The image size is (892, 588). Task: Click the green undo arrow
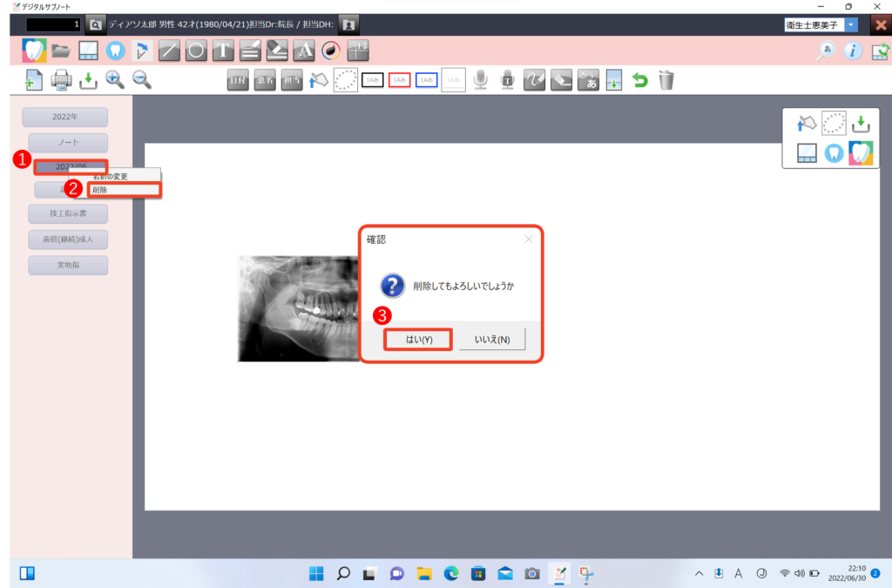[x=640, y=81]
